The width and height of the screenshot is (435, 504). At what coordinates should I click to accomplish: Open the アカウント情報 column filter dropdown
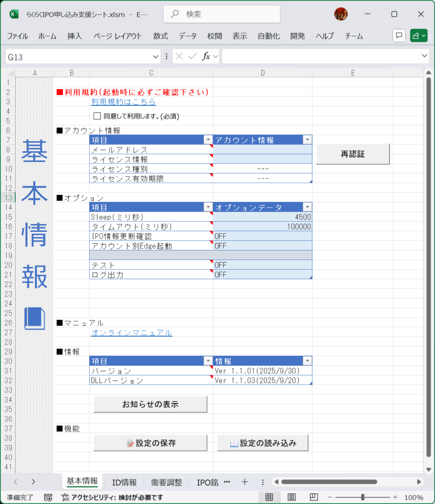[x=307, y=140]
